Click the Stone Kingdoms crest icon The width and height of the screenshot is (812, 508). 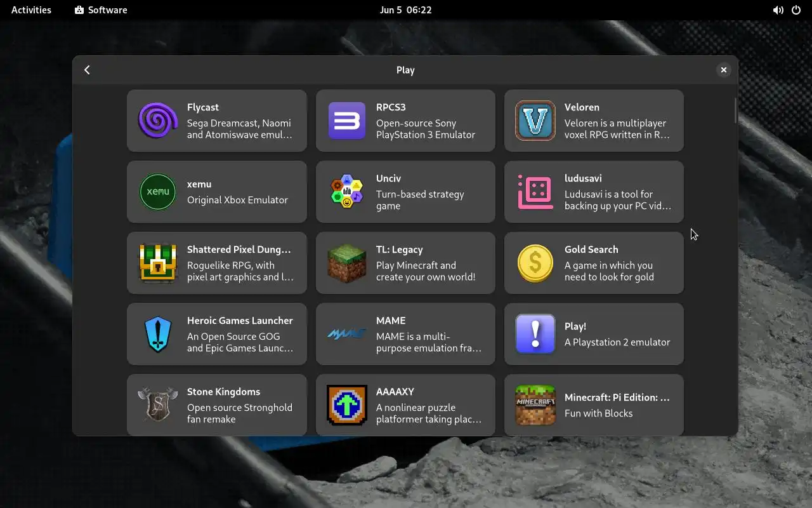[158, 405]
